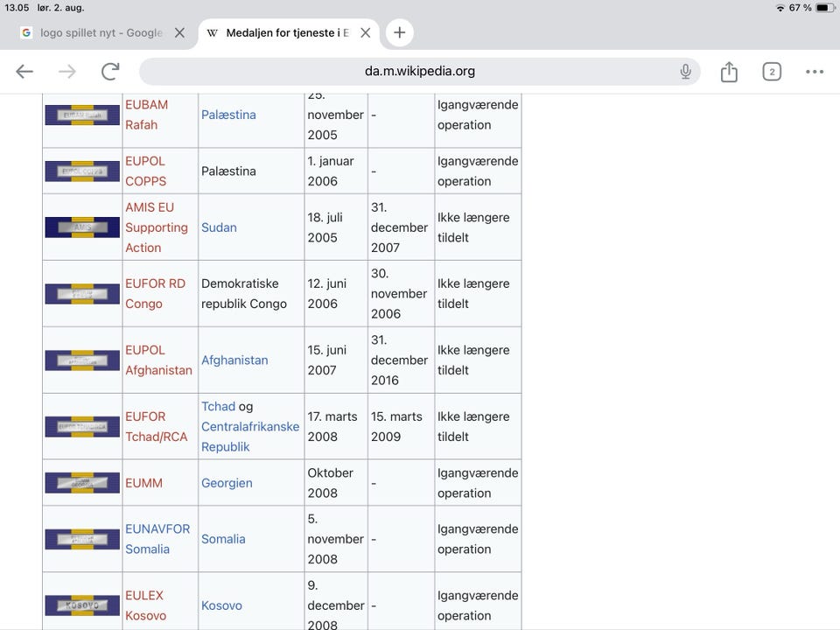Select the 'Medaljen for tjeneste i E' tab

point(287,32)
